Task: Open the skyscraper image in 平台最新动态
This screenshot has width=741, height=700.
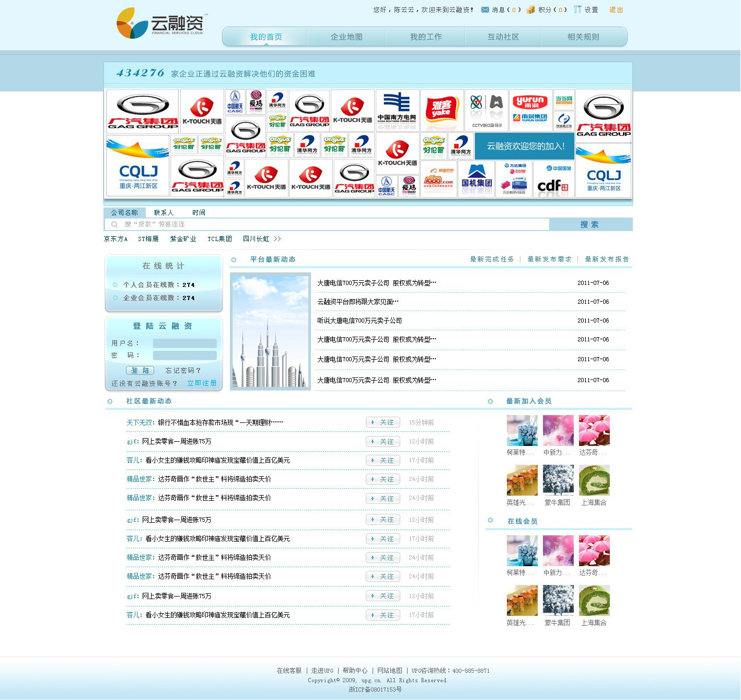Action: coord(270,331)
